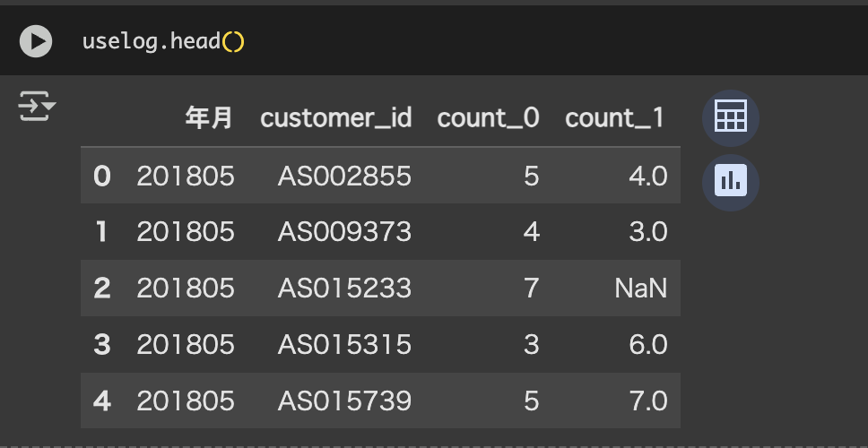Screen dimensions: 868x448
Task: Select the count_0 column header
Action: (x=488, y=117)
